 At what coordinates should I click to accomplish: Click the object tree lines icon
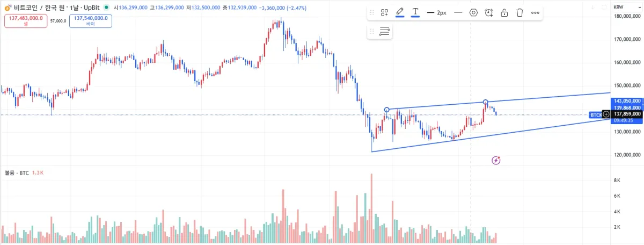pyautogui.click(x=384, y=32)
